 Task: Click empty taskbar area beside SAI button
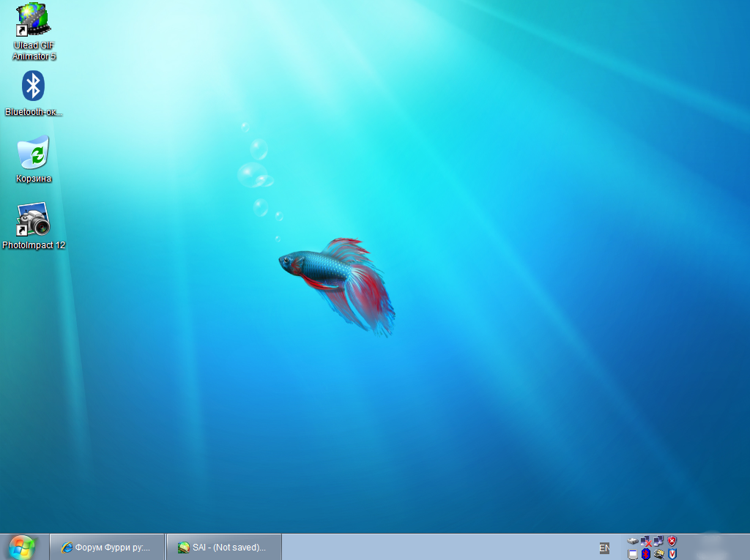pos(439,548)
